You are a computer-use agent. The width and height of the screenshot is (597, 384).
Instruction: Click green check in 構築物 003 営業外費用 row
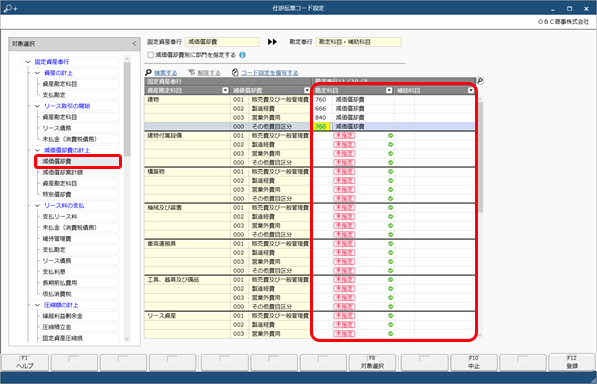tap(390, 190)
